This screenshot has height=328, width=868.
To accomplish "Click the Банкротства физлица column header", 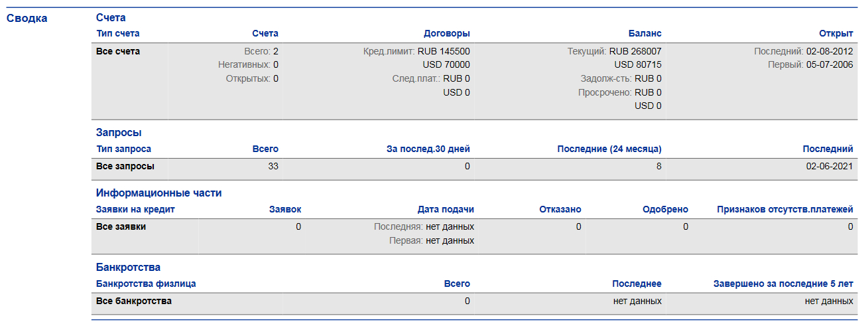I will [x=146, y=284].
